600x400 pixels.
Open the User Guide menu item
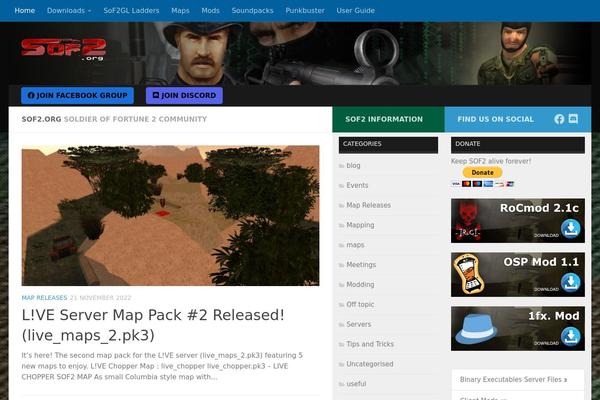355,11
